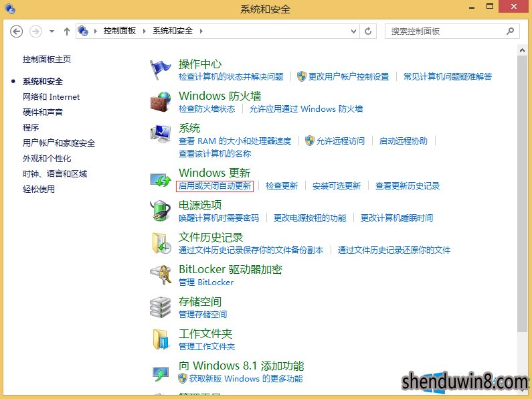Expand the chevron after the address bar icon
Screen dimensions: 532x399
[x=95, y=31]
